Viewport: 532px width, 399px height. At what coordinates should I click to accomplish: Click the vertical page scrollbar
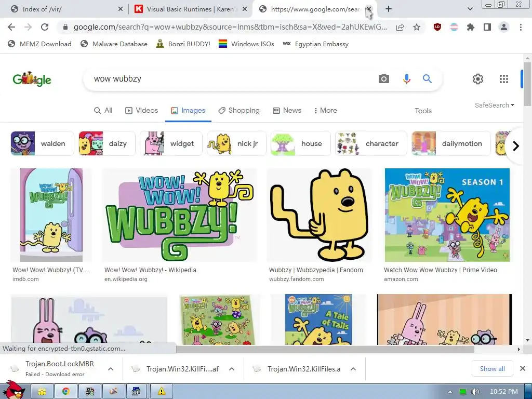tap(527, 84)
